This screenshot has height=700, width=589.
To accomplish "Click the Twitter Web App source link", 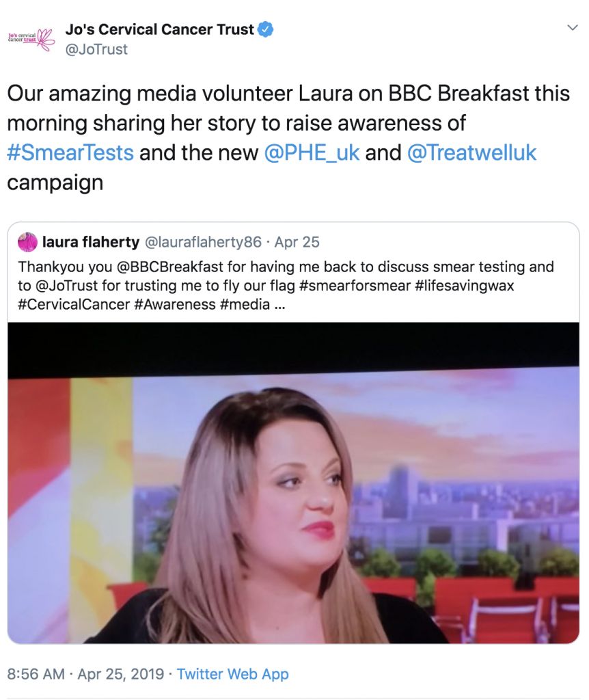I will click(233, 673).
